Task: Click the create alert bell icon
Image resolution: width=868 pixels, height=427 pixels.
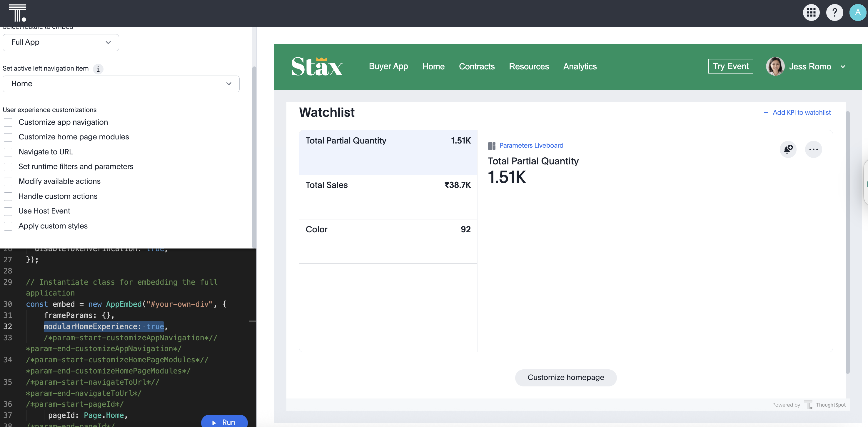Action: (788, 149)
